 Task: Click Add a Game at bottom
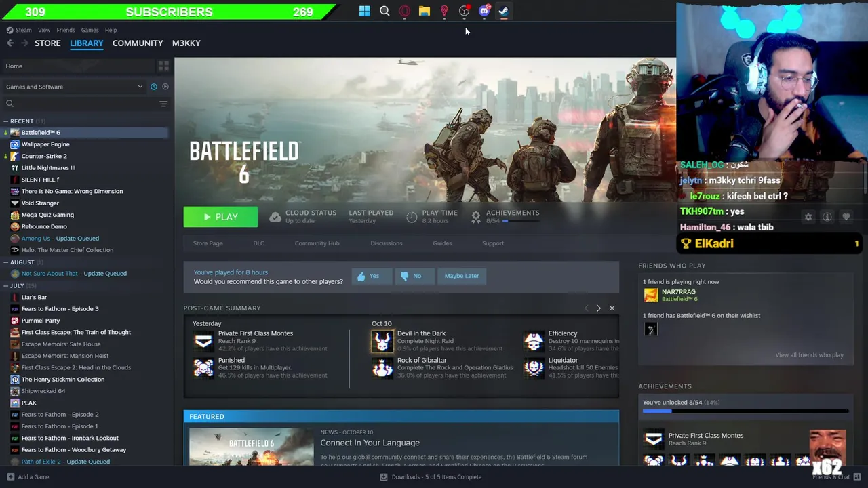(x=28, y=476)
